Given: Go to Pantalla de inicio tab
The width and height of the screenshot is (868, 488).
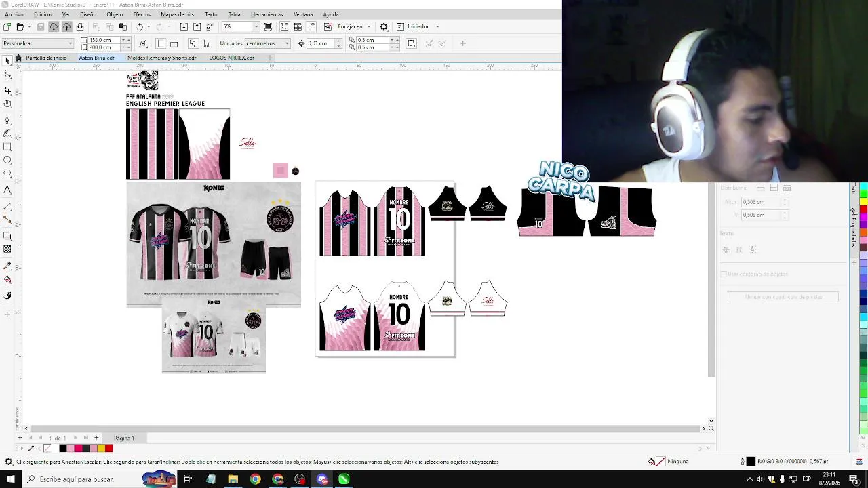Looking at the screenshot, I should (46, 58).
